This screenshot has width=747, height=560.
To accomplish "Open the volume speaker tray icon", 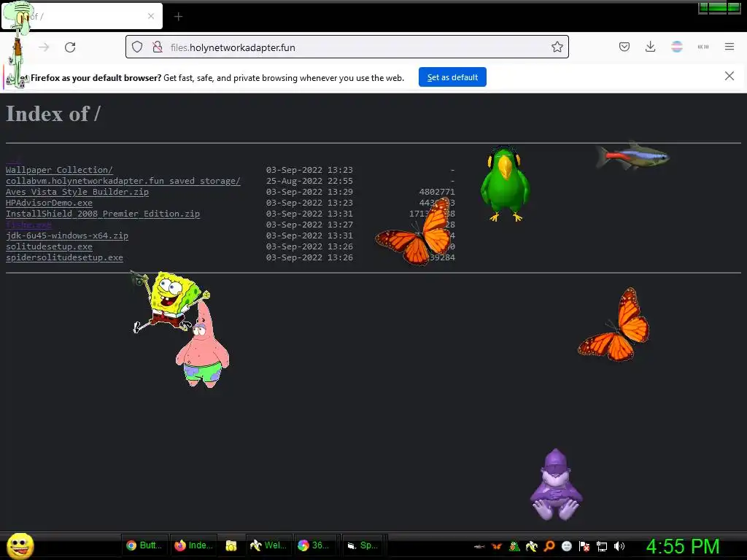I will tap(619, 546).
